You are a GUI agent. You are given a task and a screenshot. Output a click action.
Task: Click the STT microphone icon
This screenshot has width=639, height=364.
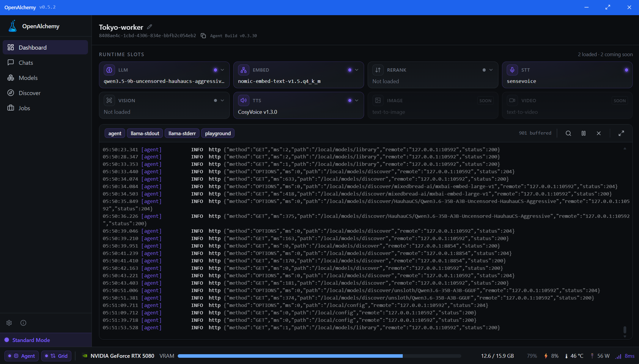click(x=512, y=70)
